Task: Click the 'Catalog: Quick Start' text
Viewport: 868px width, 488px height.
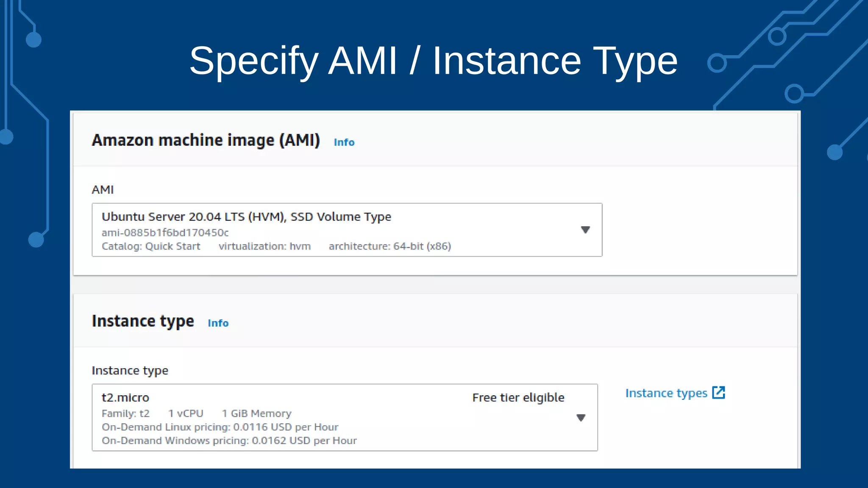Action: pos(151,246)
